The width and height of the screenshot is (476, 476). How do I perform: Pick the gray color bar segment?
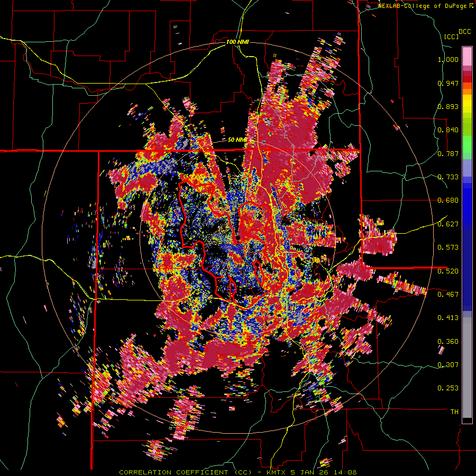point(467,368)
